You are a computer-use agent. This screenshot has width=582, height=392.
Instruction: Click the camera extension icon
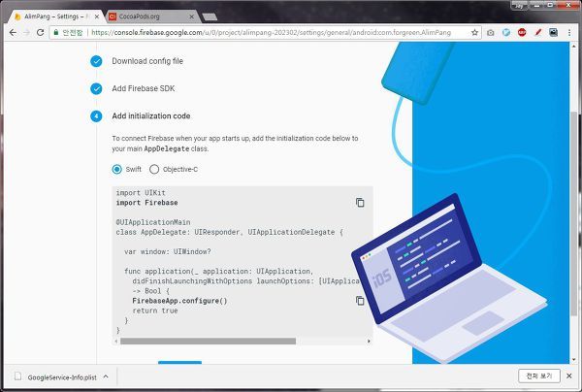click(x=490, y=33)
